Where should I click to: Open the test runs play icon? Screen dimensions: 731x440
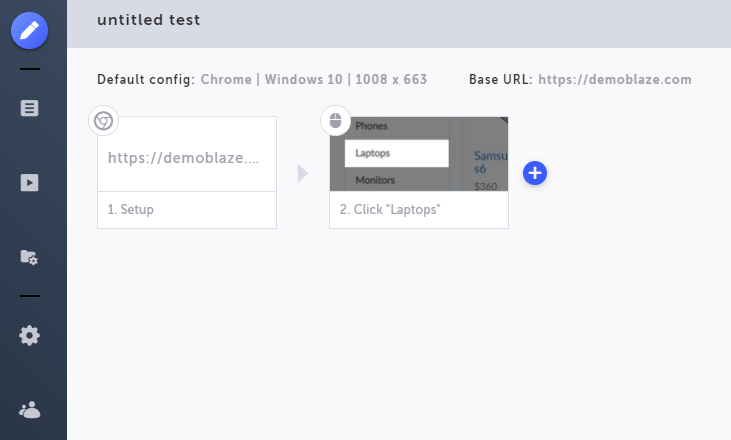[29, 183]
